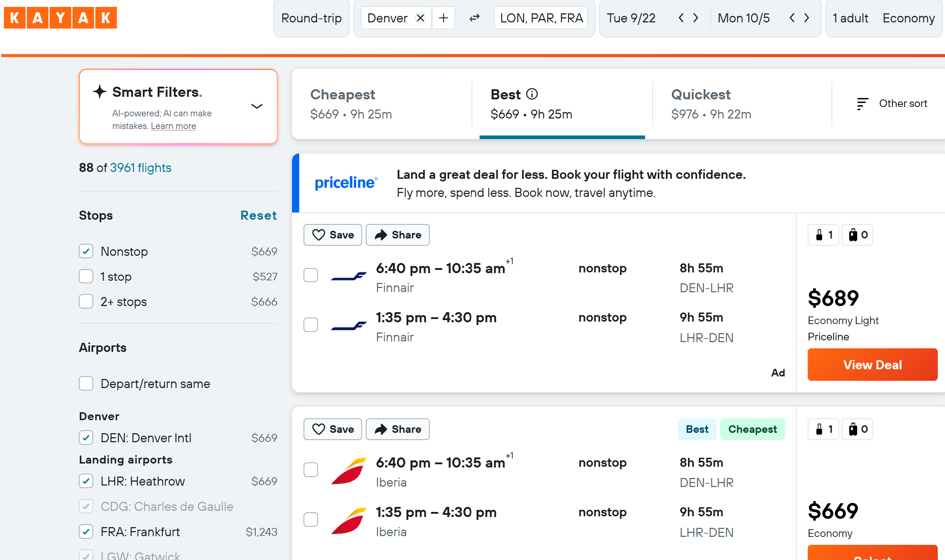The width and height of the screenshot is (945, 560).
Task: Remove Denver origin with the X icon
Action: 420,18
